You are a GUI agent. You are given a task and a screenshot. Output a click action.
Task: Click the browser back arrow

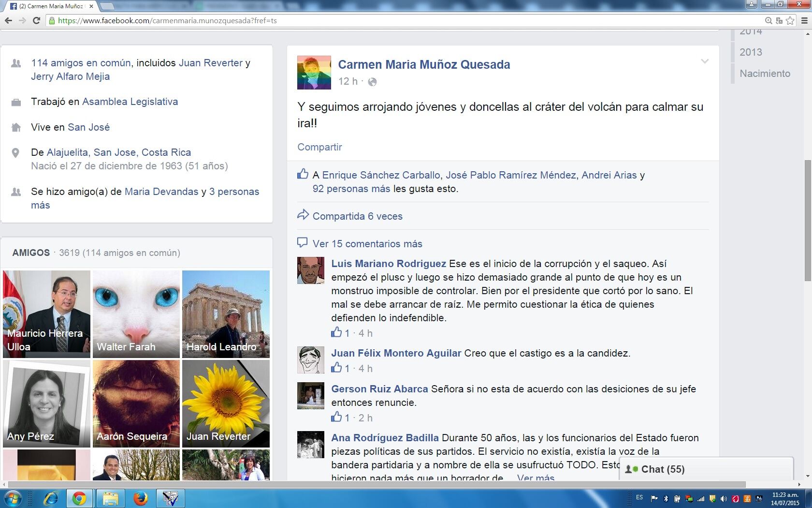[8, 20]
